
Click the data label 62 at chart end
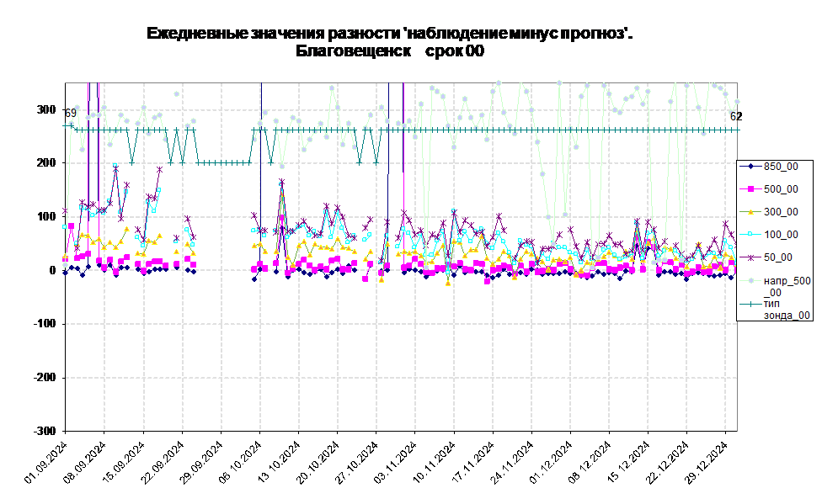coord(736,116)
